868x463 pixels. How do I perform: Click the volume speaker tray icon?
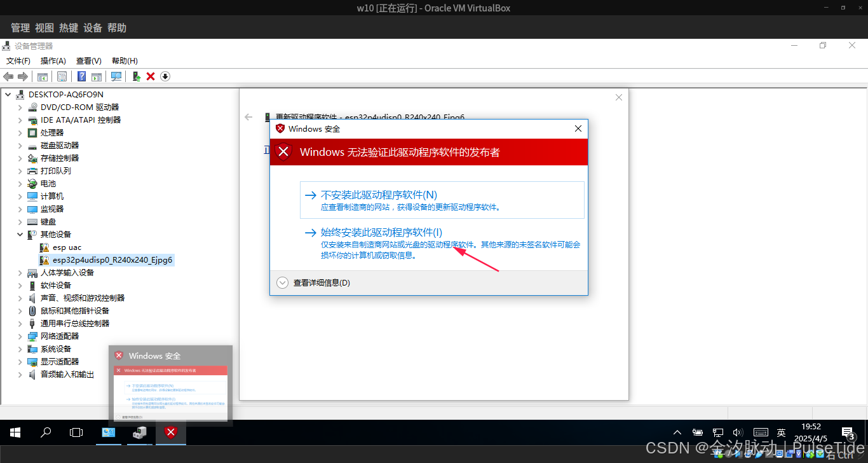pos(738,432)
